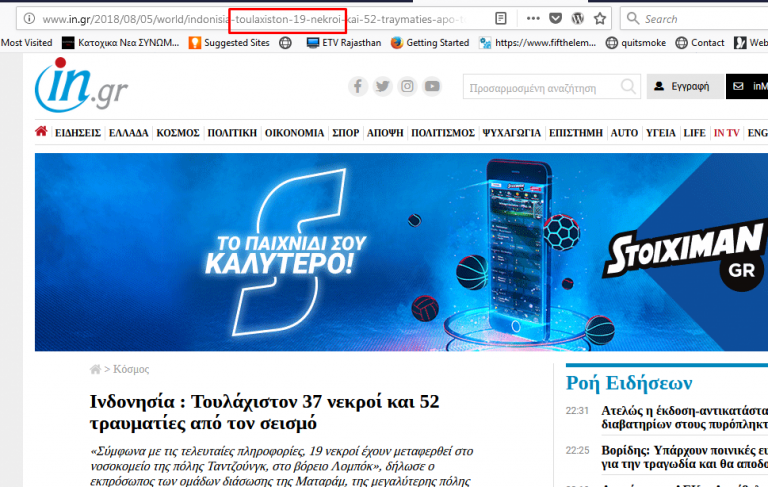768x487 pixels.
Task: Open ΑΠΟΨΗ menu item
Action: point(385,133)
